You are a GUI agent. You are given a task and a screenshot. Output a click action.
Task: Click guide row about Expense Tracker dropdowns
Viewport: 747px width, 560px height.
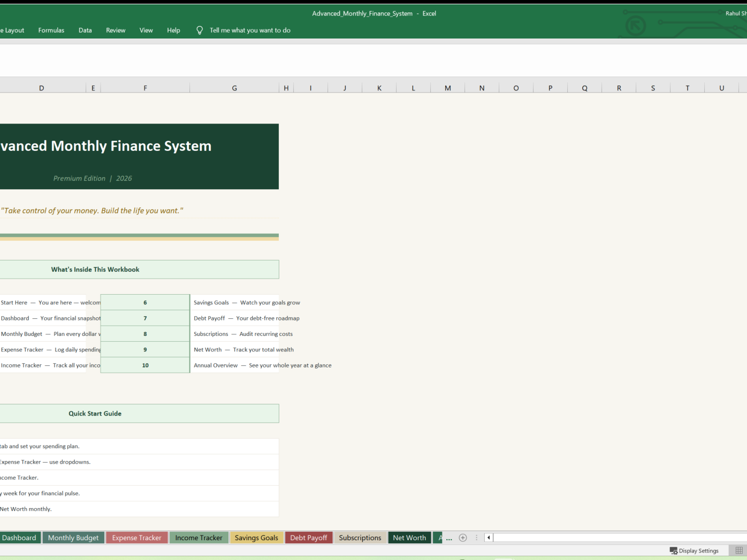(139, 462)
